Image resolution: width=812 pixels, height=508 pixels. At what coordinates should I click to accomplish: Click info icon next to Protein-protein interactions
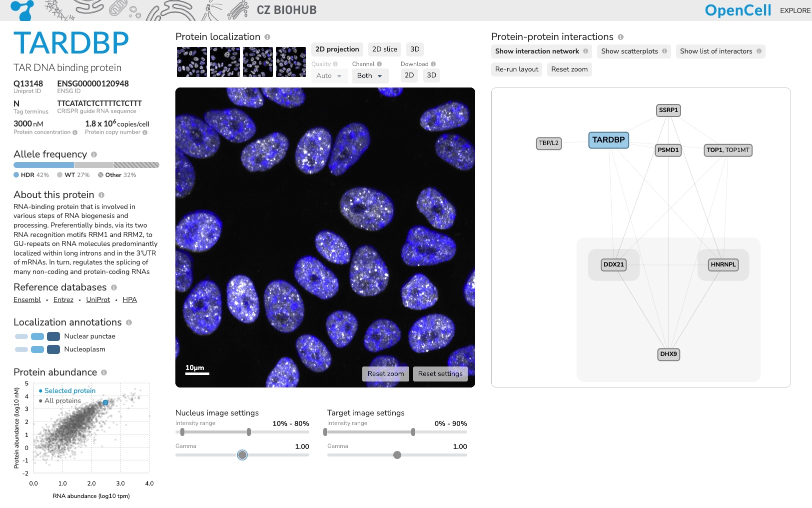click(621, 37)
